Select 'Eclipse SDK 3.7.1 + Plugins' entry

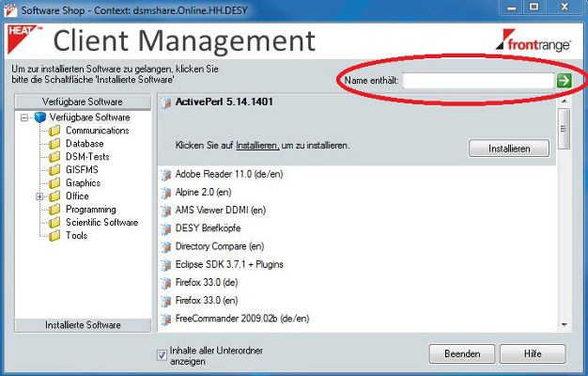pos(229,264)
